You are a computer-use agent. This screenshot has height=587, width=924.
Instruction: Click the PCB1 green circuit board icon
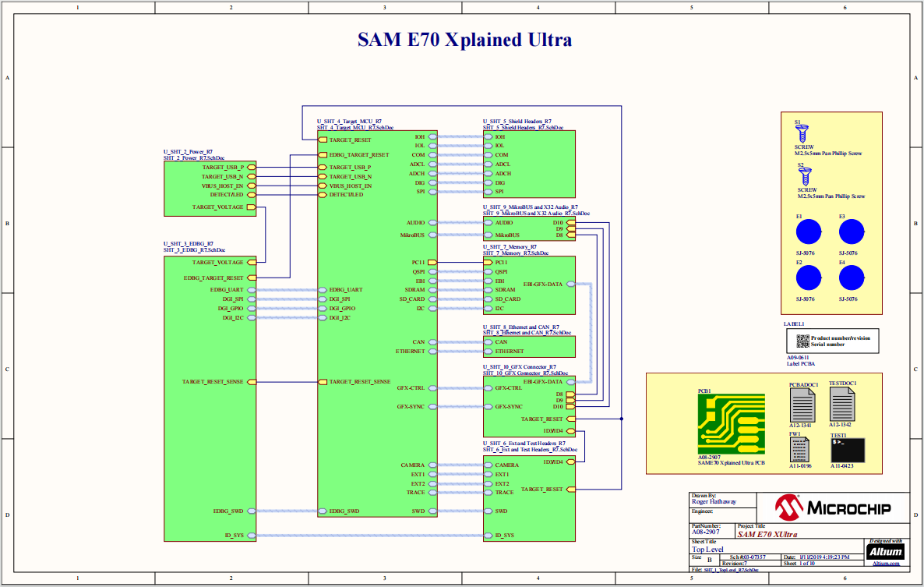[730, 424]
